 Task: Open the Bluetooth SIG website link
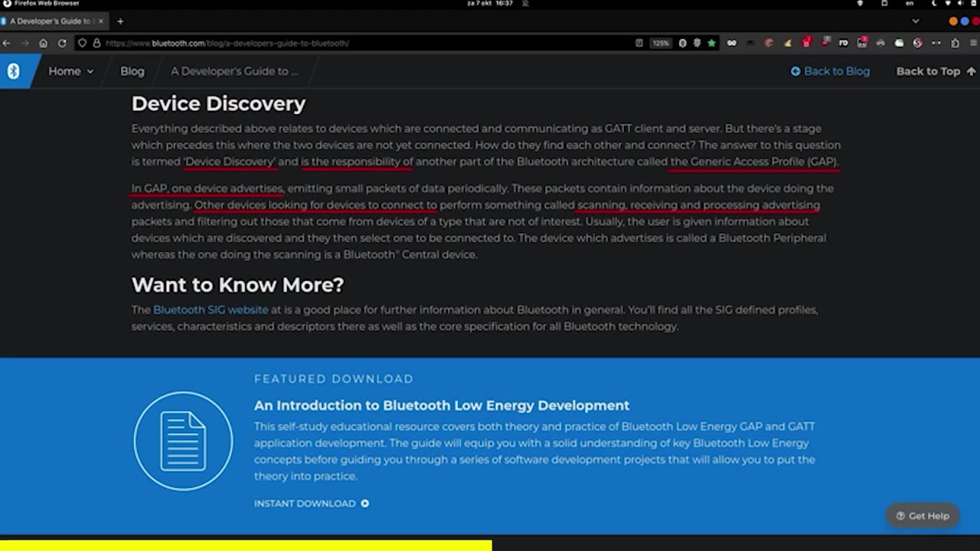[x=211, y=310]
